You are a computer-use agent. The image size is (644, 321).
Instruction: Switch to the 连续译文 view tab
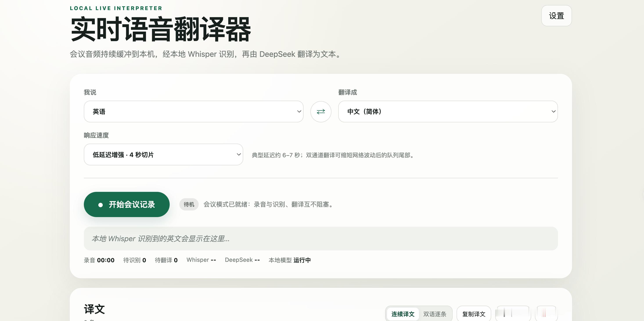click(403, 314)
